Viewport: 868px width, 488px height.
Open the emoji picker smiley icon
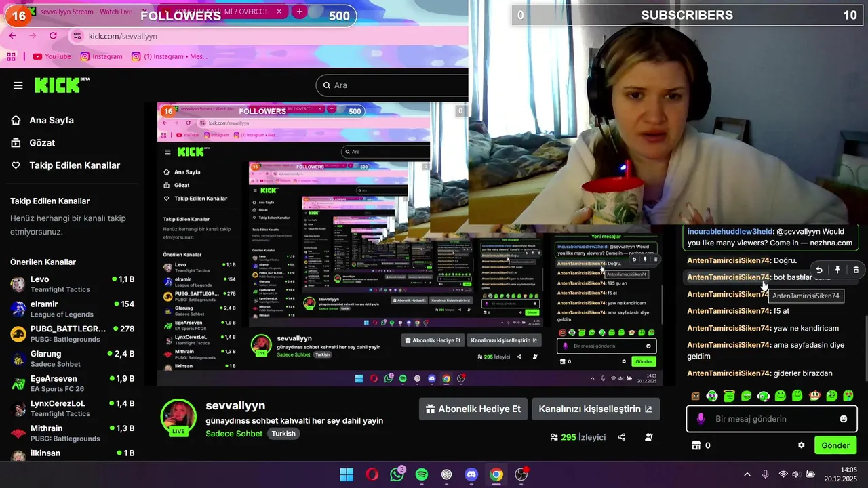(x=844, y=419)
